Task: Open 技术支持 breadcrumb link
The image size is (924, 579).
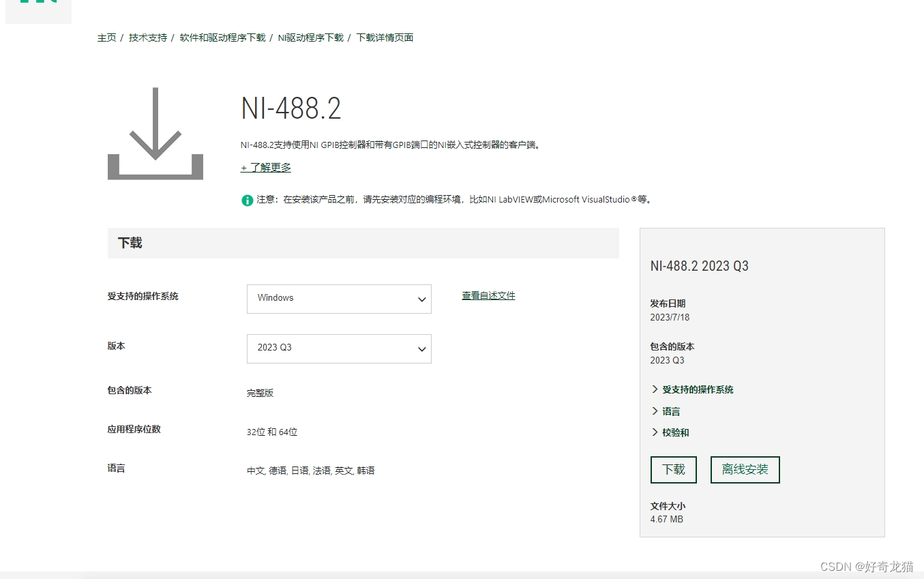Action: pos(148,38)
